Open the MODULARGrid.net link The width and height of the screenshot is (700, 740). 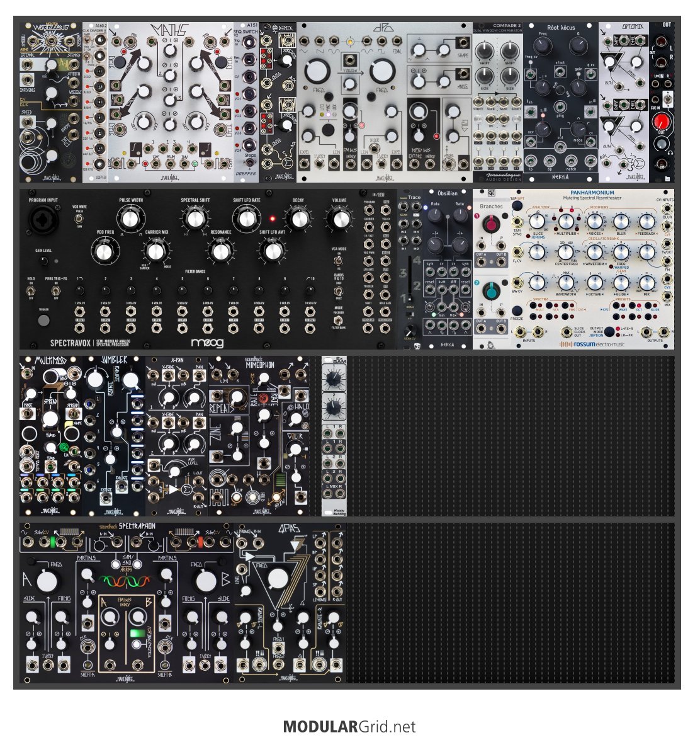click(349, 726)
